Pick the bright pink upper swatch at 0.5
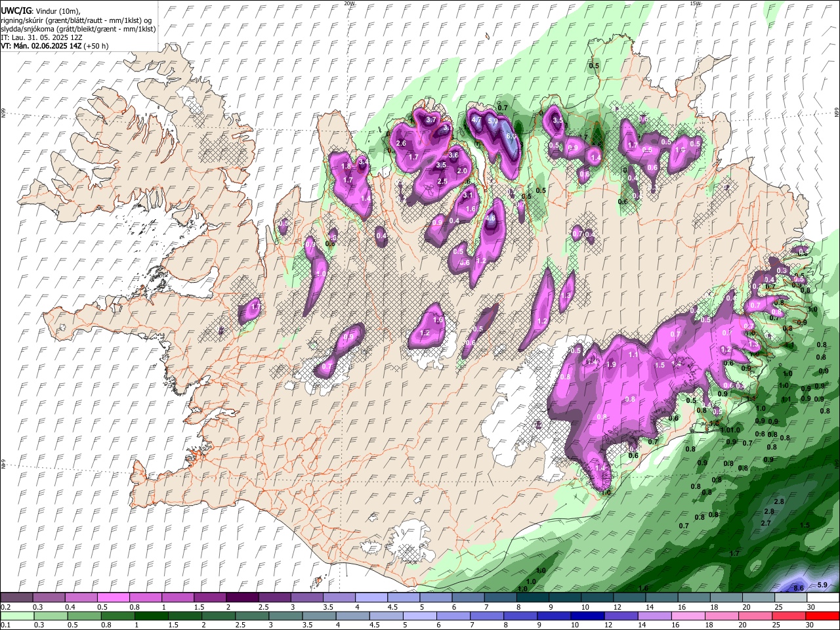 (x=114, y=598)
